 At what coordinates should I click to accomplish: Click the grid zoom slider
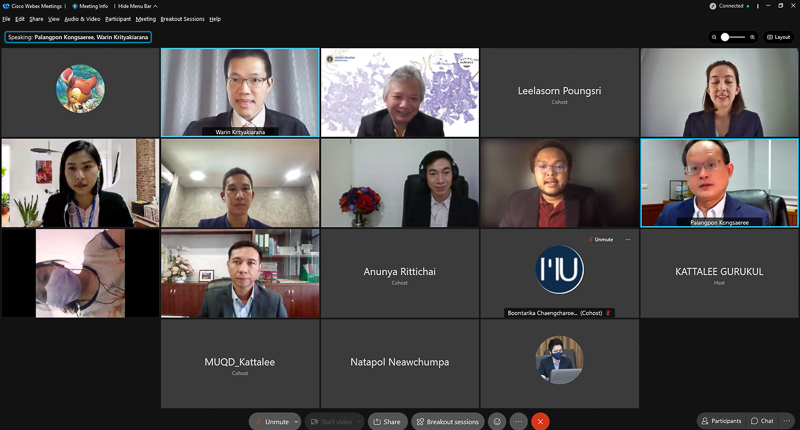[x=733, y=37]
